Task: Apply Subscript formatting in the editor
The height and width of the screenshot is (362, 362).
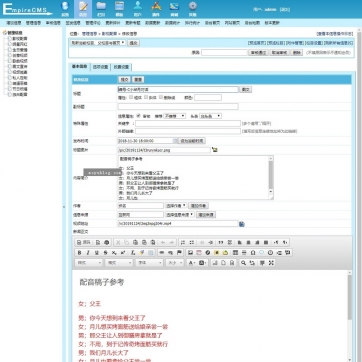Action: (114, 253)
